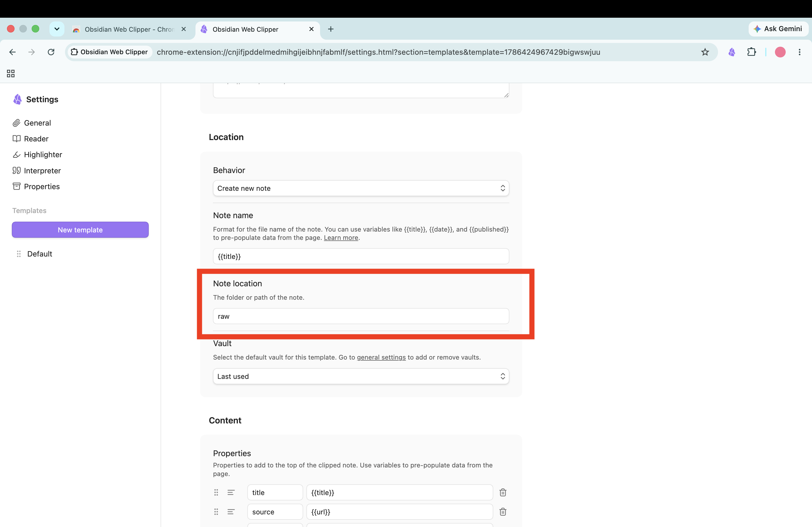Image resolution: width=812 pixels, height=527 pixels.
Task: Click the browser forward arrow
Action: pyautogui.click(x=32, y=52)
